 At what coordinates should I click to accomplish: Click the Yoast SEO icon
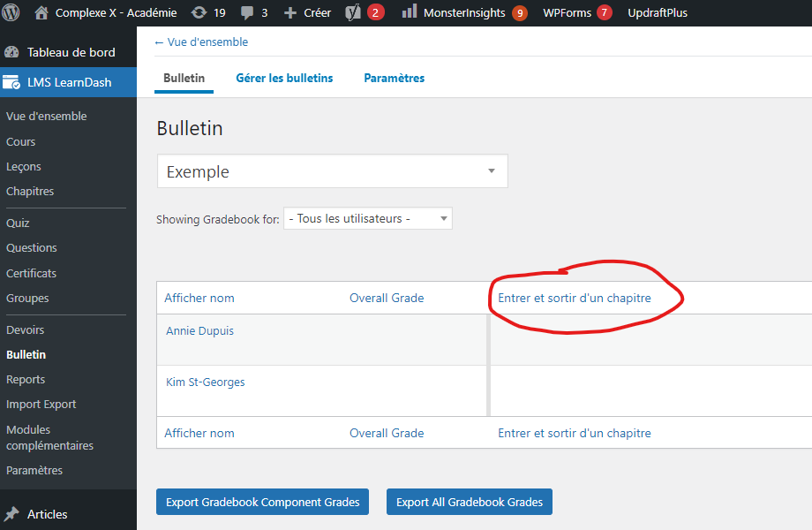(x=353, y=12)
